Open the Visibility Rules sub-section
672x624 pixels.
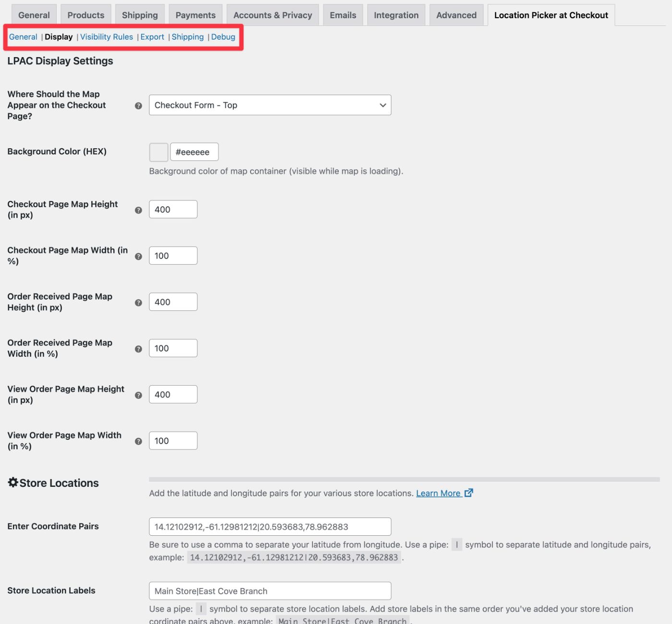point(107,37)
